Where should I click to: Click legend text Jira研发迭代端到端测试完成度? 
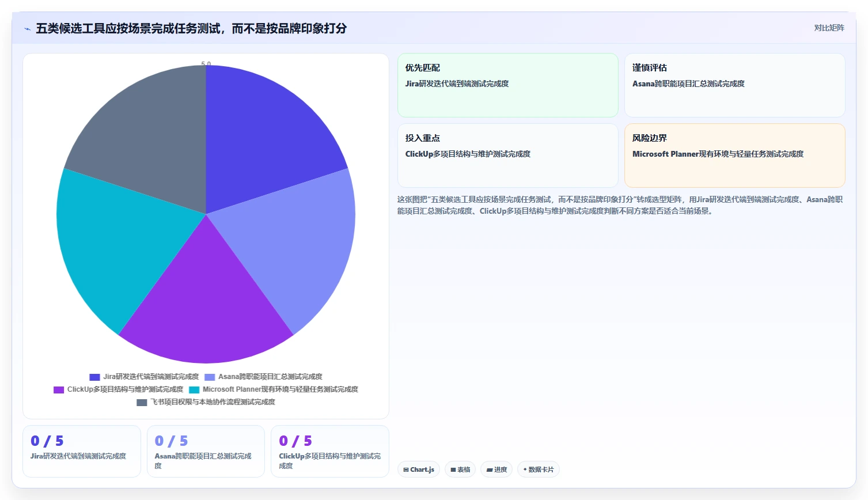pos(151,377)
